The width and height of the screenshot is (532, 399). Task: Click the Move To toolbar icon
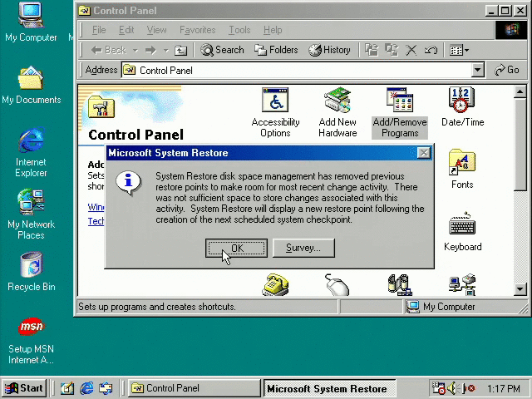pos(372,50)
